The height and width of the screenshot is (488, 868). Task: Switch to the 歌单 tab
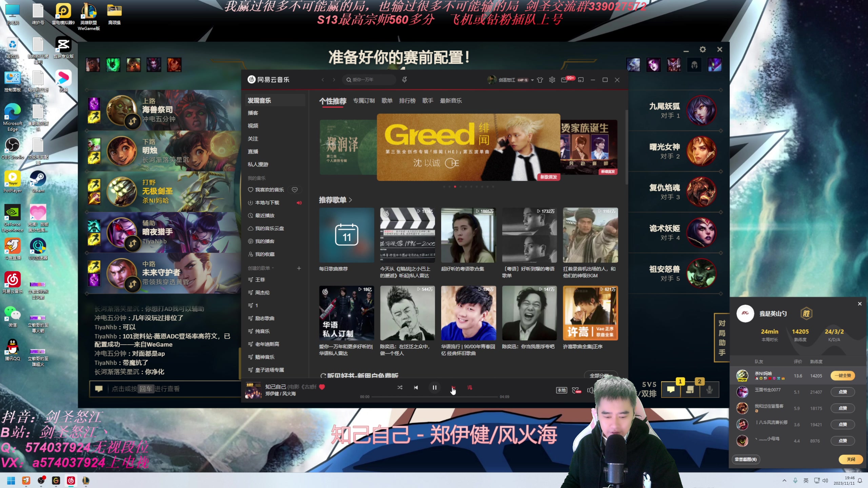click(x=387, y=101)
